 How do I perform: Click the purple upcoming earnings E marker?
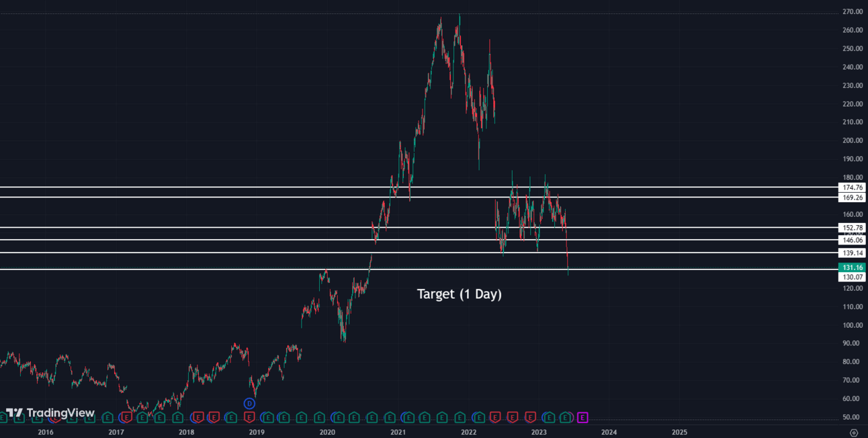click(x=582, y=417)
